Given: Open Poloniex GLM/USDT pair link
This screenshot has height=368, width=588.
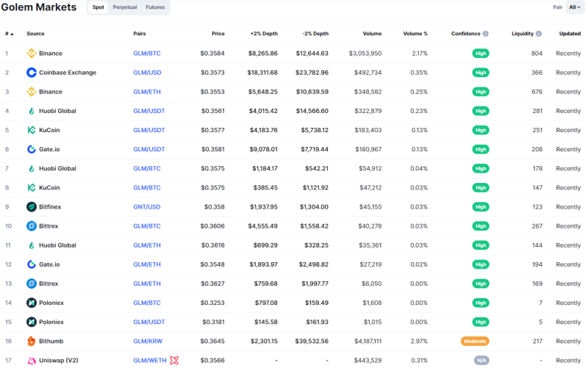Looking at the screenshot, I should click(x=149, y=322).
